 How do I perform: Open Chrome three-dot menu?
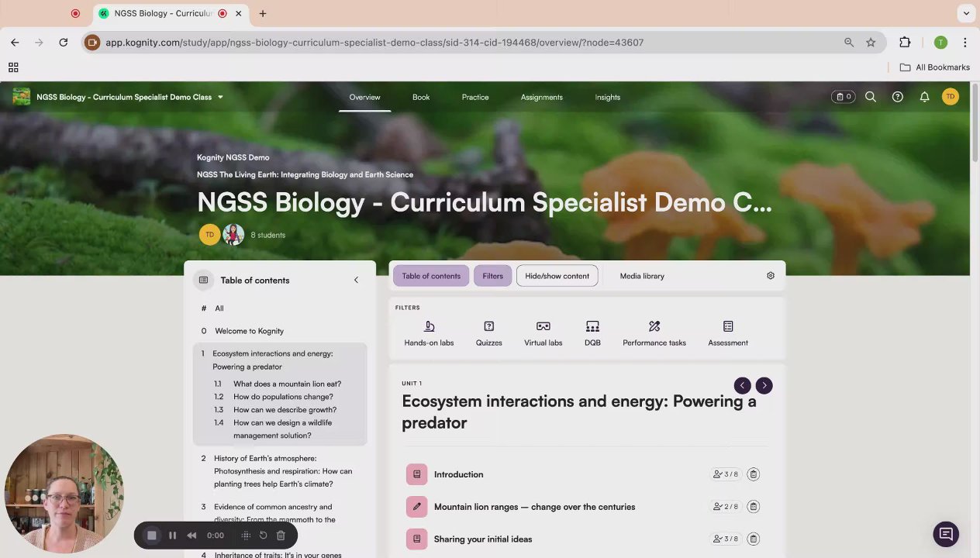coord(964,43)
